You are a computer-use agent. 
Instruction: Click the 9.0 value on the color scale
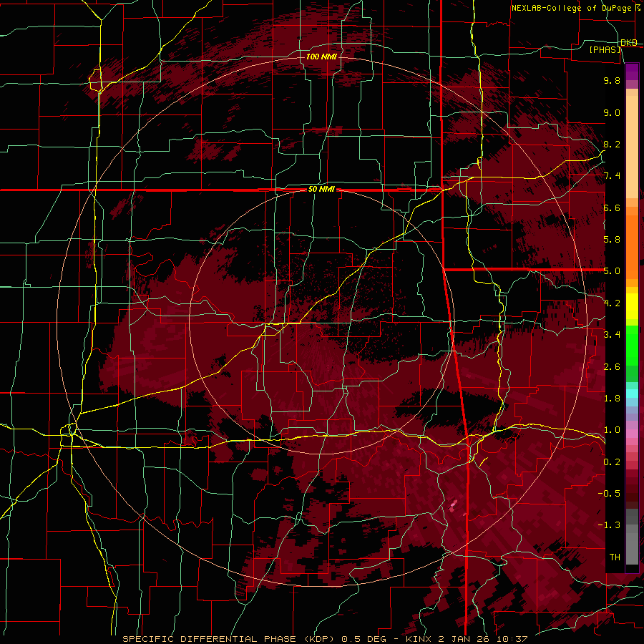pos(612,112)
